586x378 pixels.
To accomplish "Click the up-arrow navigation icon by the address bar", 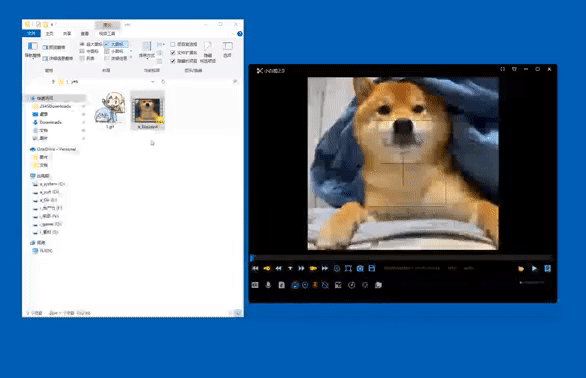I will click(x=53, y=82).
